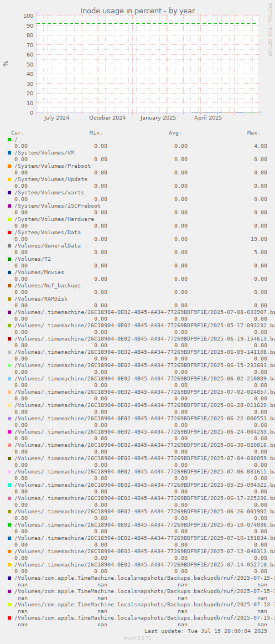Click the /System/Volumes/Hardware legend entry

[54, 219]
